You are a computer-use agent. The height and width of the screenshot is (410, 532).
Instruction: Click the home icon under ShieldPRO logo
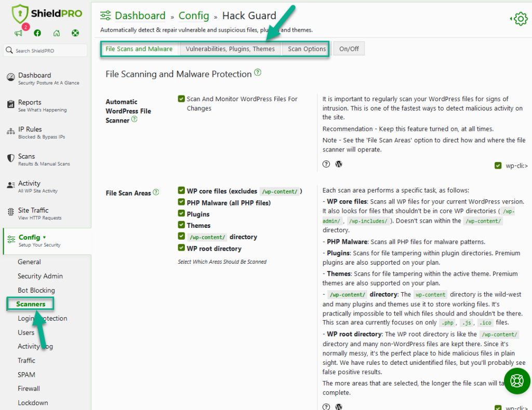coord(57,33)
